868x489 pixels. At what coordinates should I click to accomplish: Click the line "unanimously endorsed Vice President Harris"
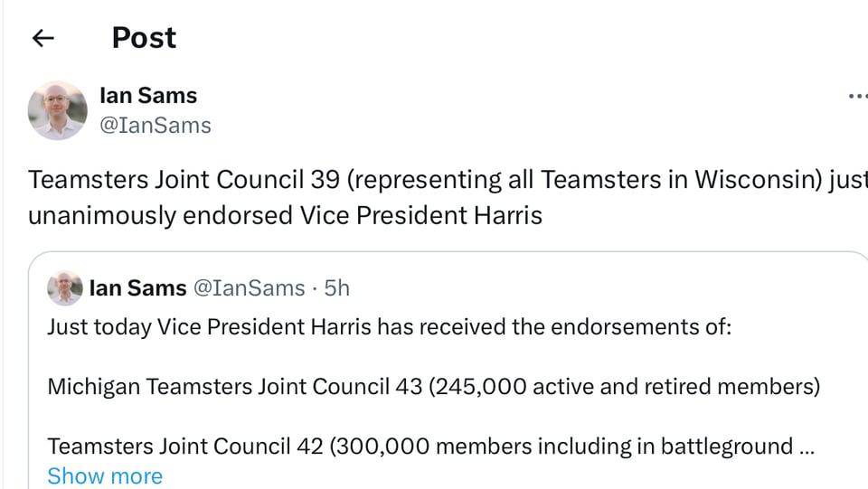(285, 216)
